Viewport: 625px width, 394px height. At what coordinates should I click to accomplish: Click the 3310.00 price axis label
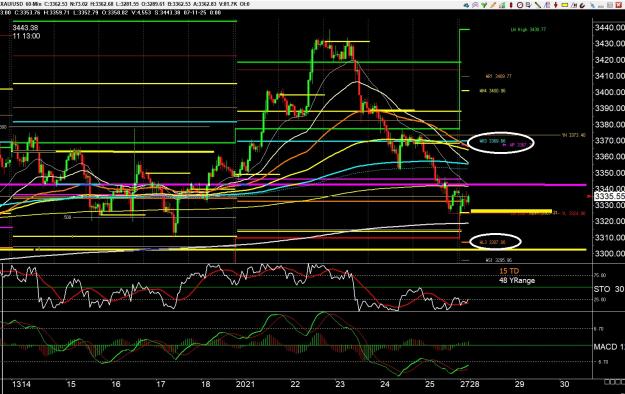(x=609, y=237)
